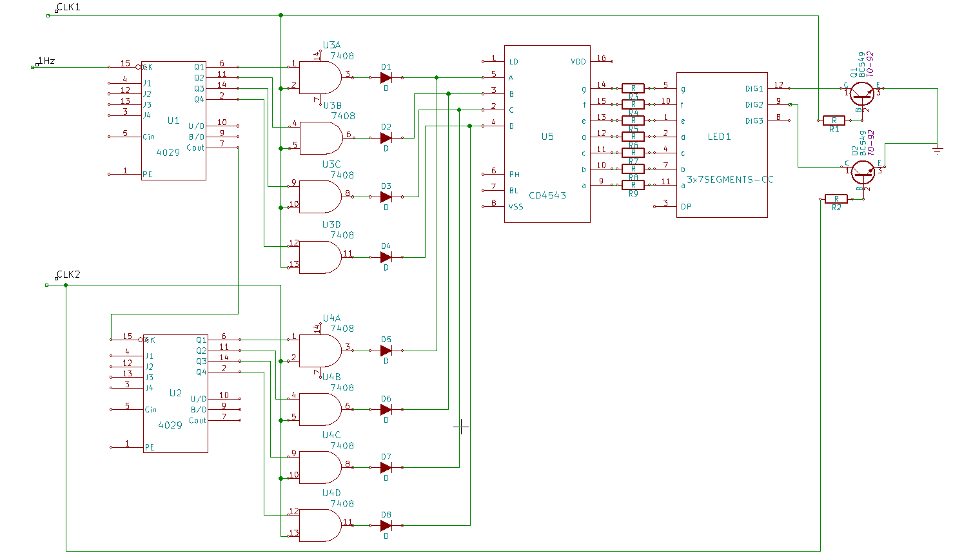953x560 pixels.
Task: Click the junction dot on CLK2 wire
Action: (x=66, y=285)
